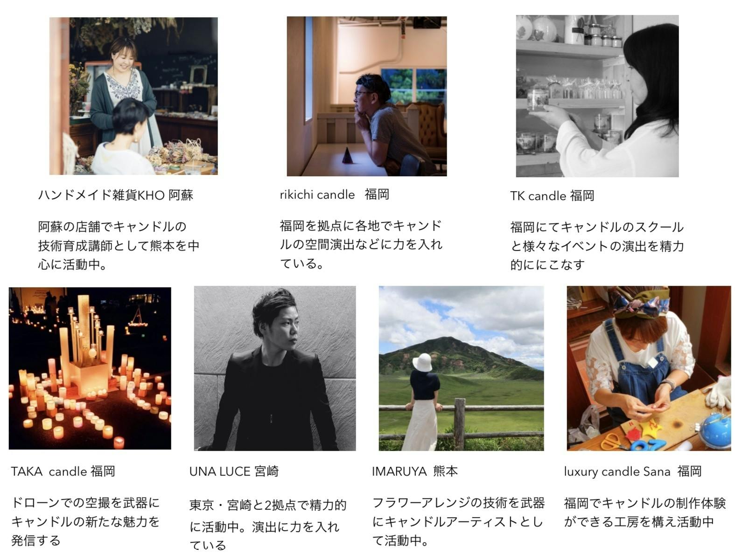Open the IMARUYA mountain landscape photo

(x=461, y=368)
